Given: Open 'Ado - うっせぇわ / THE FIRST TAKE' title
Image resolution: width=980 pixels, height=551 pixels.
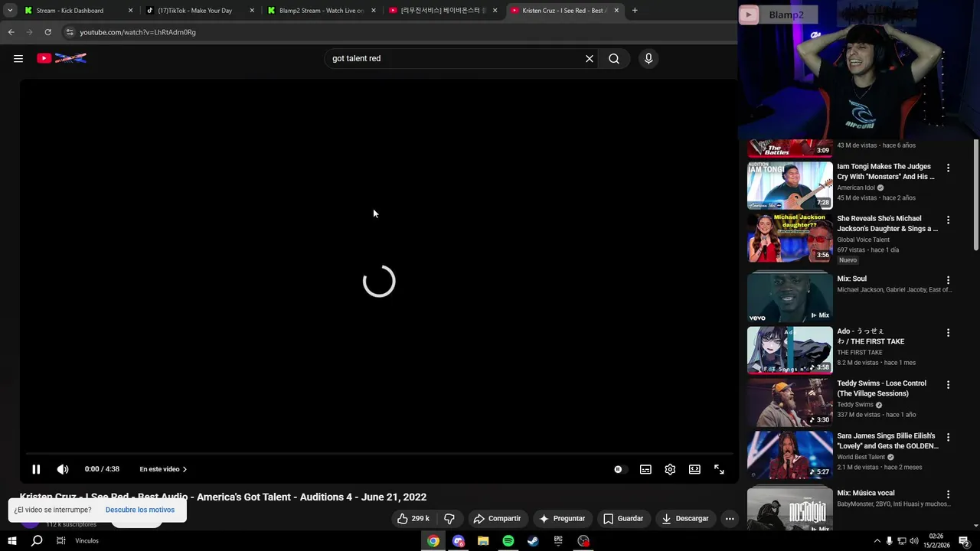Looking at the screenshot, I should tap(871, 336).
